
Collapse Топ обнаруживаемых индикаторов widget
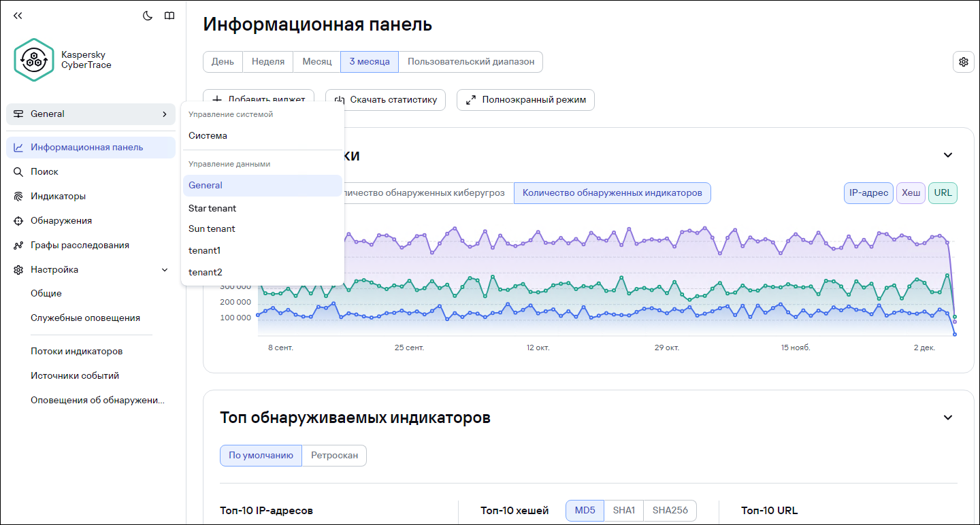(x=947, y=418)
